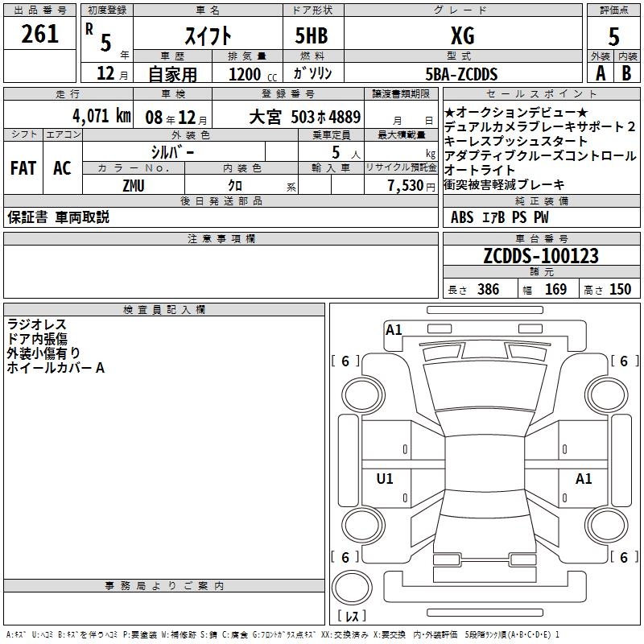Click front-left tire circle in diagram

[362, 395]
